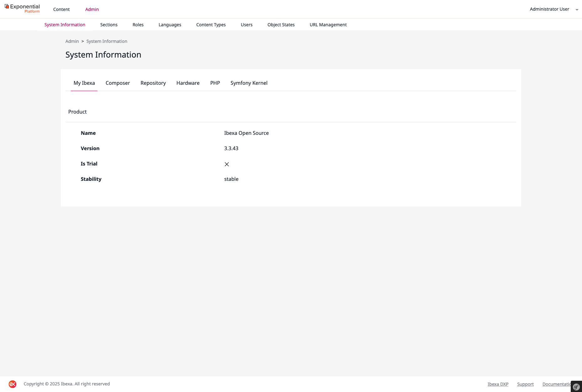Go to the Users page
The height and width of the screenshot is (392, 582).
247,25
